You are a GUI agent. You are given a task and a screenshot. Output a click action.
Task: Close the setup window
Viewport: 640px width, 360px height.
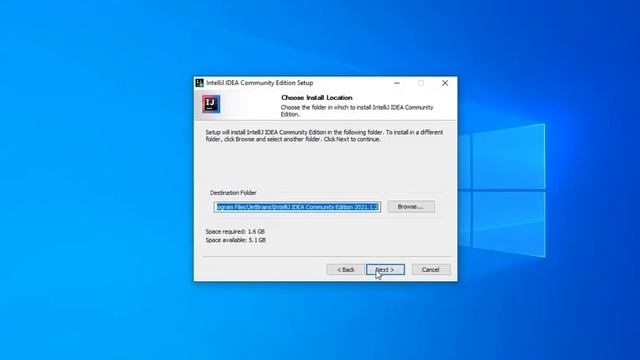tap(445, 83)
